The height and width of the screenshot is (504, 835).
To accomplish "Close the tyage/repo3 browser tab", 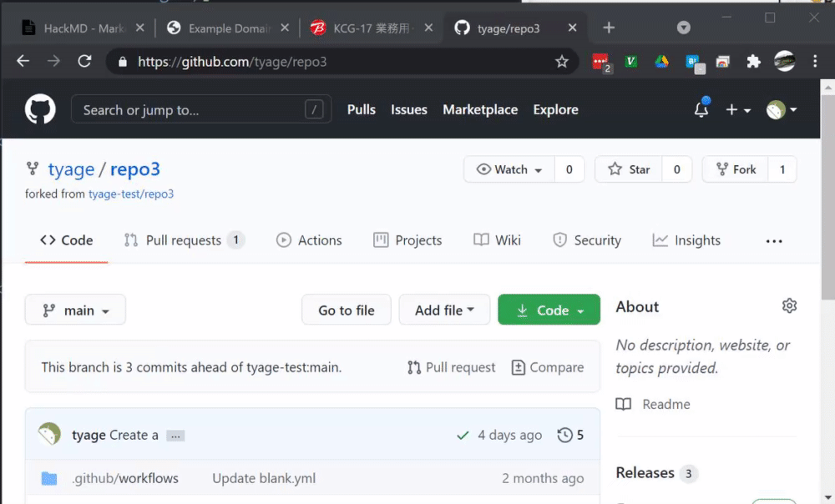I will 573,28.
